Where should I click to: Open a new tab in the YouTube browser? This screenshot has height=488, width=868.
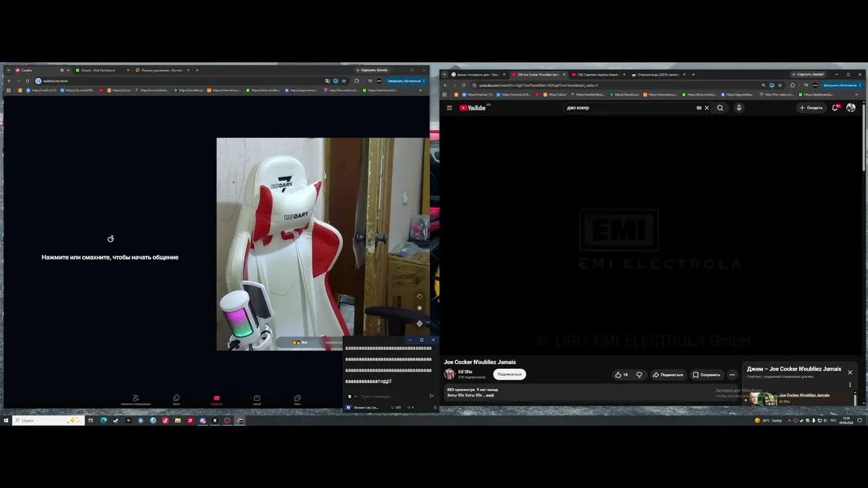tap(693, 75)
